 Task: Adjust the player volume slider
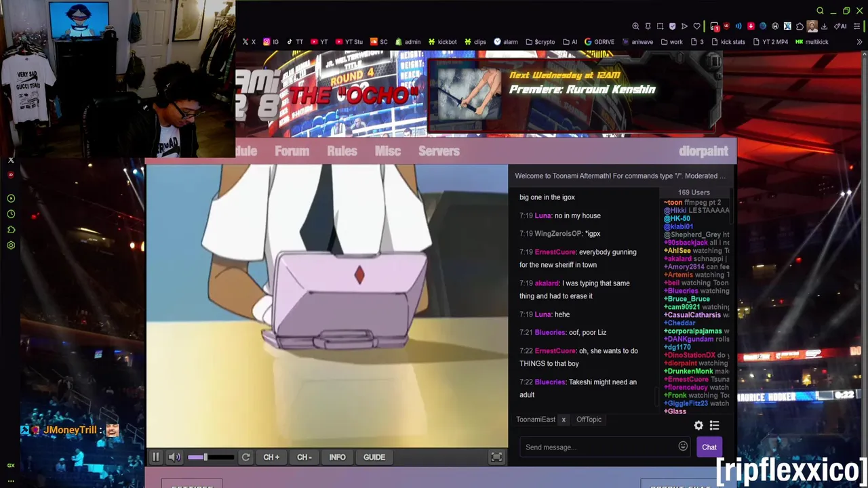click(x=211, y=457)
